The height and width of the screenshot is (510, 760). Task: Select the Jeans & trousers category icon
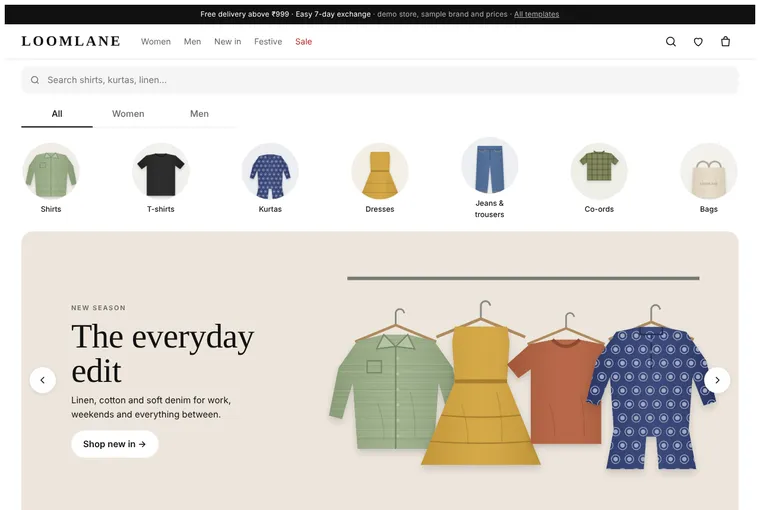tap(490, 165)
